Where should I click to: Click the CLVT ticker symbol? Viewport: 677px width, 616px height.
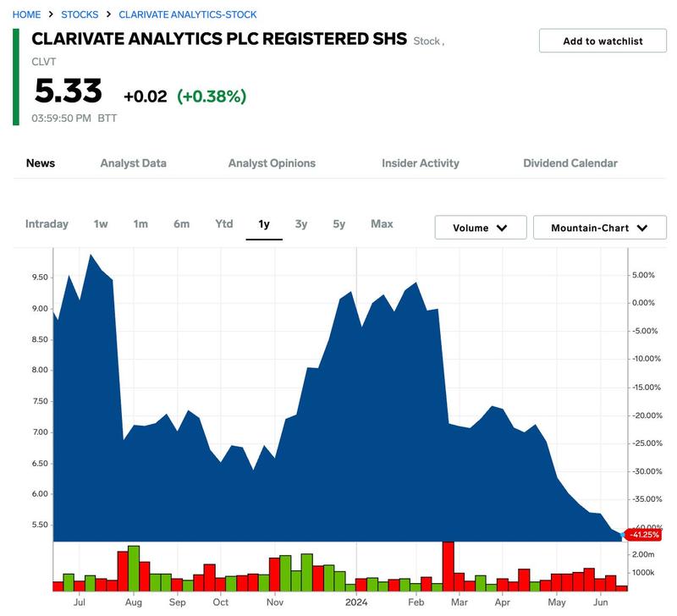[x=44, y=62]
